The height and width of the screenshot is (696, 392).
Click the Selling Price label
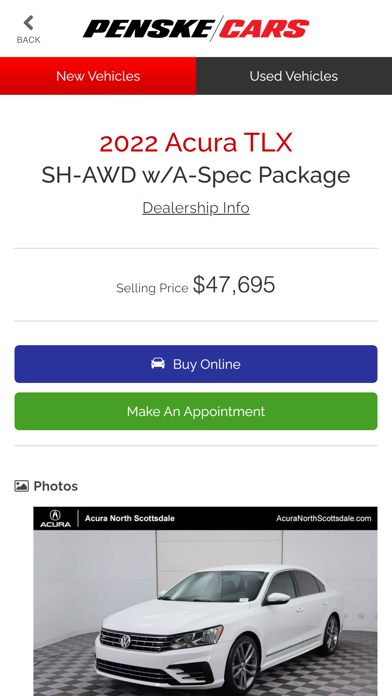(152, 288)
